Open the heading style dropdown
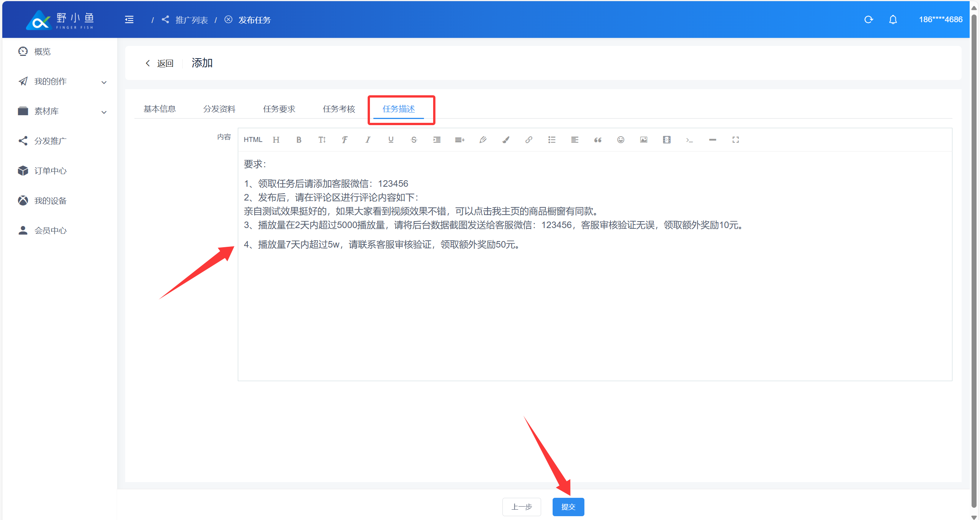980x520 pixels. click(x=276, y=140)
